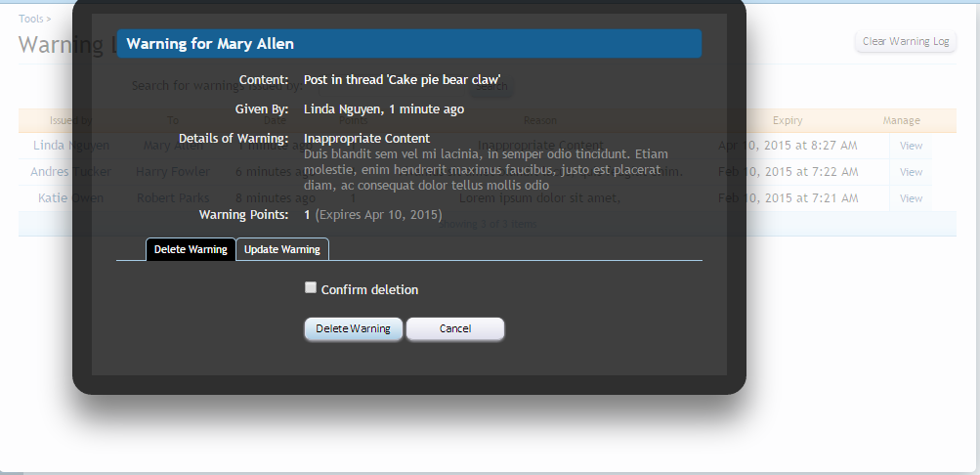Click the '8 minutes ago' date cell
This screenshot has width=980, height=475.
pyautogui.click(x=275, y=198)
